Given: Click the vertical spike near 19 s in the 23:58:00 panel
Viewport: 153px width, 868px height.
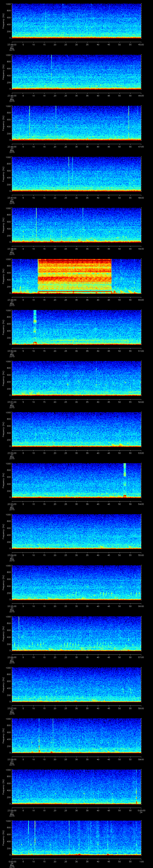Looking at the screenshot, I should [x=53, y=733].
